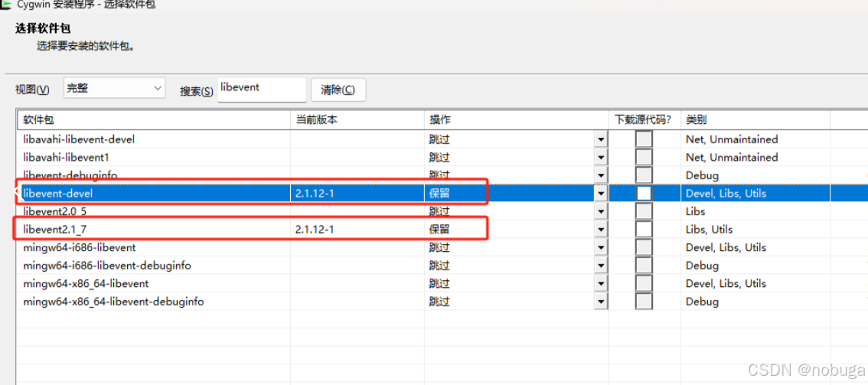Open action dropdown for libevent-devel
868x385 pixels.
tap(601, 194)
